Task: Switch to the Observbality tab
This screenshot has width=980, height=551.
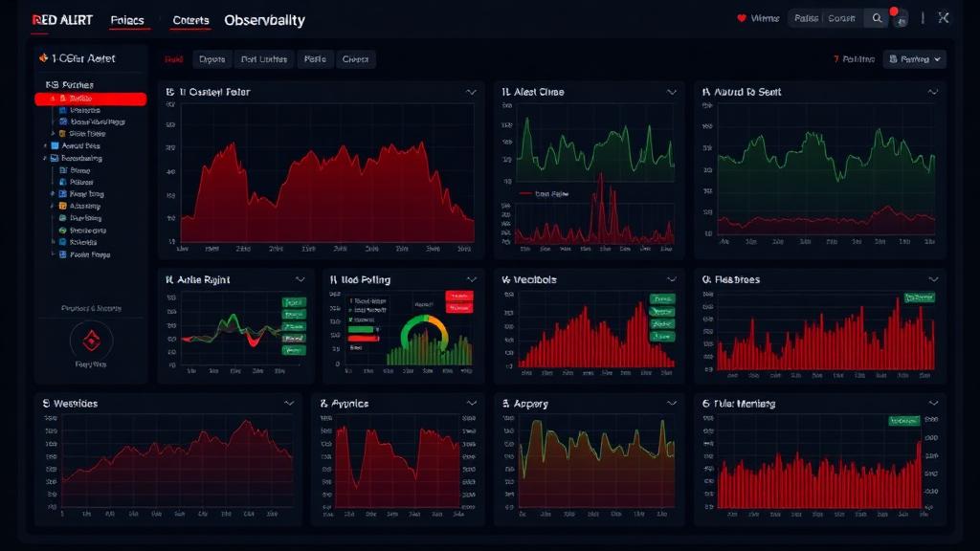Action: point(264,20)
